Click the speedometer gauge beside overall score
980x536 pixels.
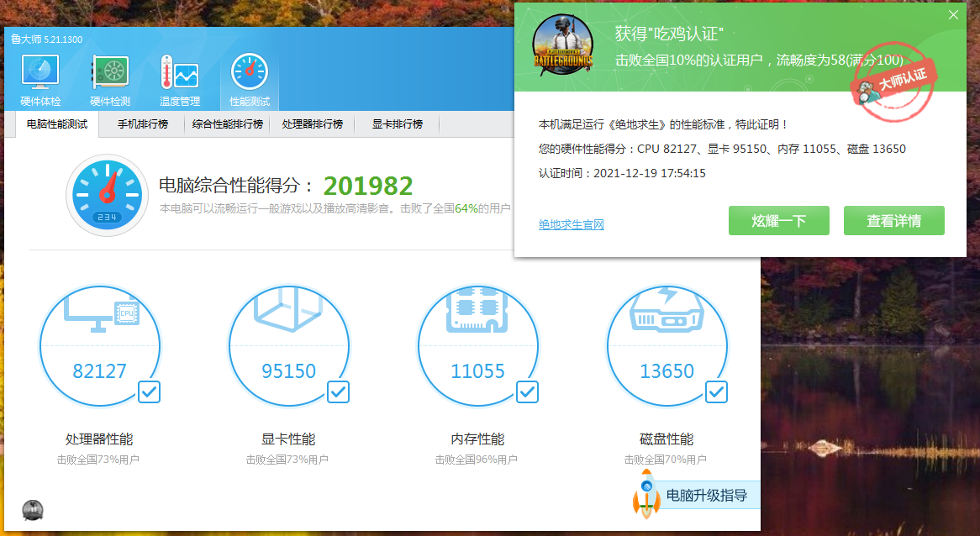coord(108,196)
